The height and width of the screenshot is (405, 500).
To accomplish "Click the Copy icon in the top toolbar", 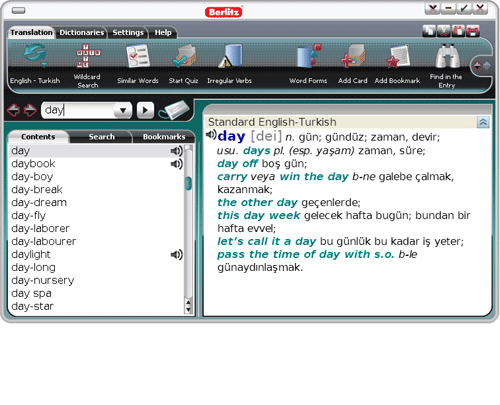I will point(429,31).
